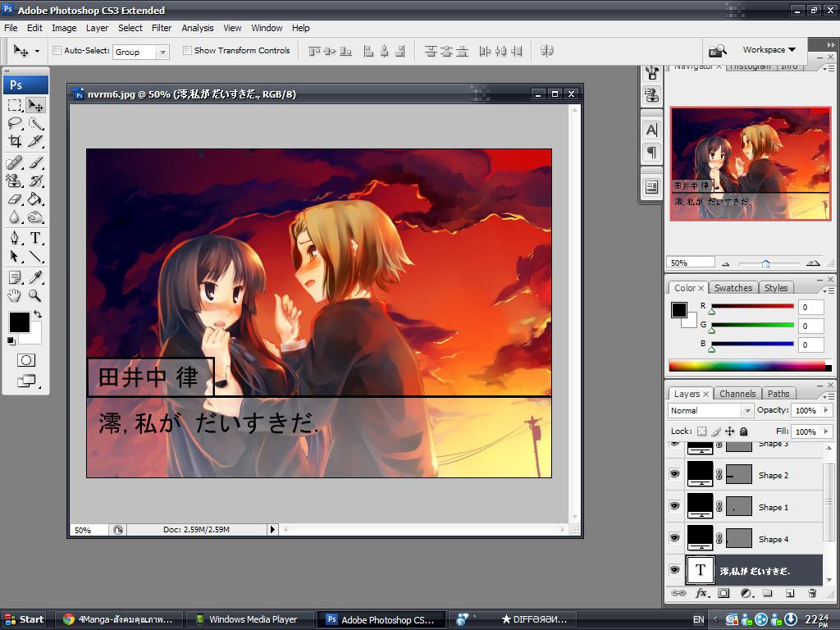Click the foreground color swatch in toolbox

[20, 322]
